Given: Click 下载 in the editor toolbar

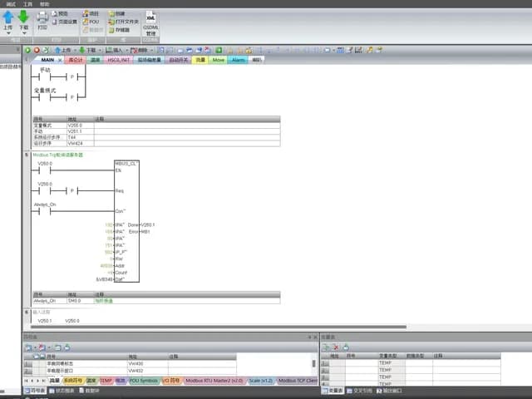Looking at the screenshot, I should [x=87, y=50].
